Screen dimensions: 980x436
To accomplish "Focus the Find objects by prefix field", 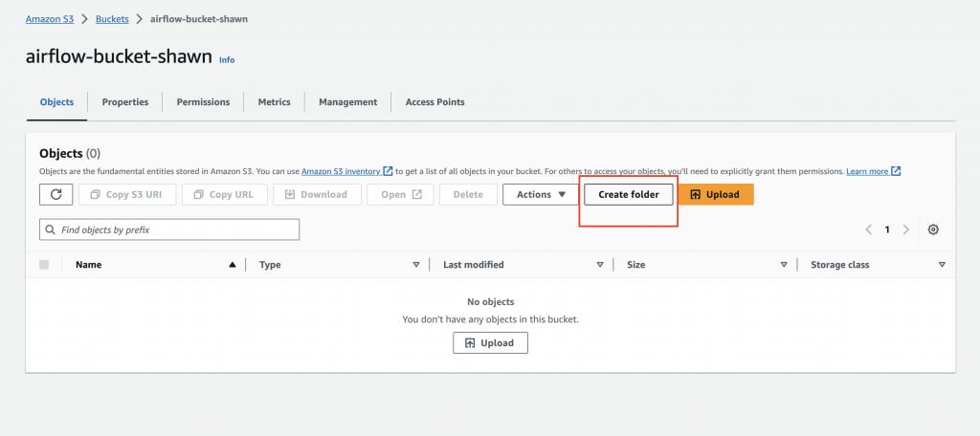I will tap(169, 229).
